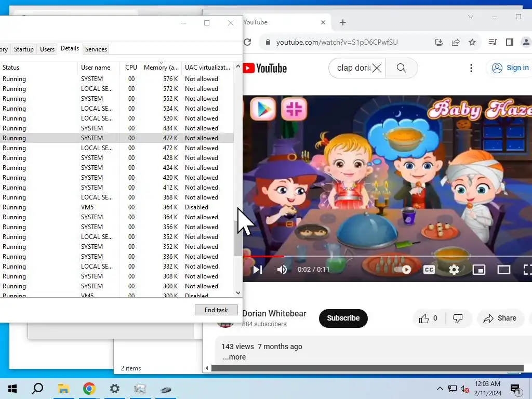Seek on the video progress bar
The height and width of the screenshot is (399, 532).
click(387, 256)
